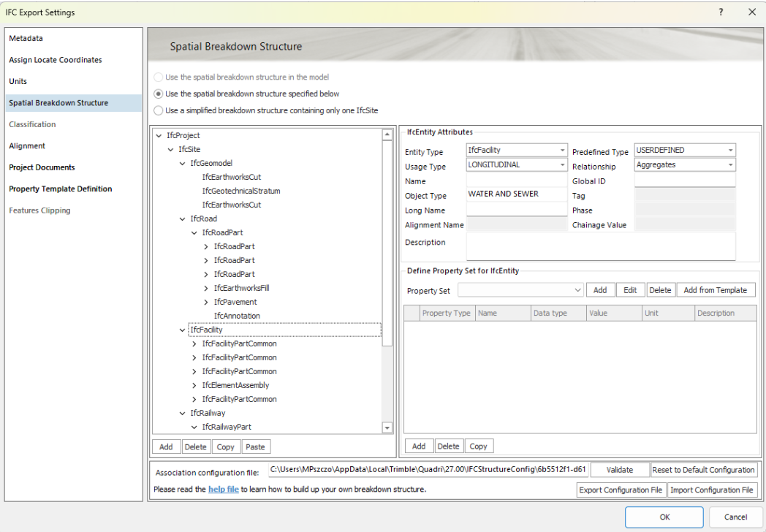Expand the IfcEarthworksFill tree node
This screenshot has width=766, height=532.
click(x=206, y=288)
